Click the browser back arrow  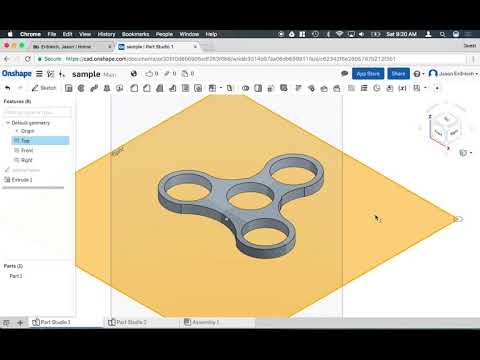pyautogui.click(x=7, y=59)
